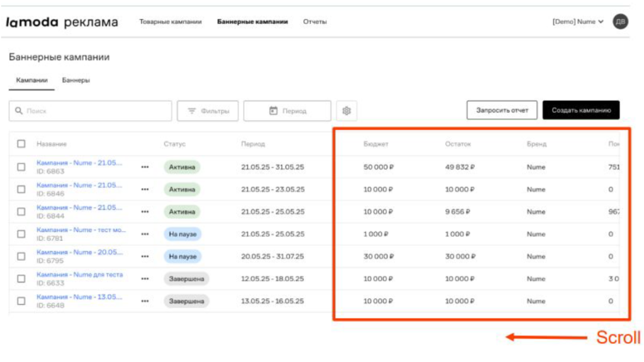Open three-dot menu for campaign ID 6781
Screen dimensions: 644x362
(x=145, y=234)
